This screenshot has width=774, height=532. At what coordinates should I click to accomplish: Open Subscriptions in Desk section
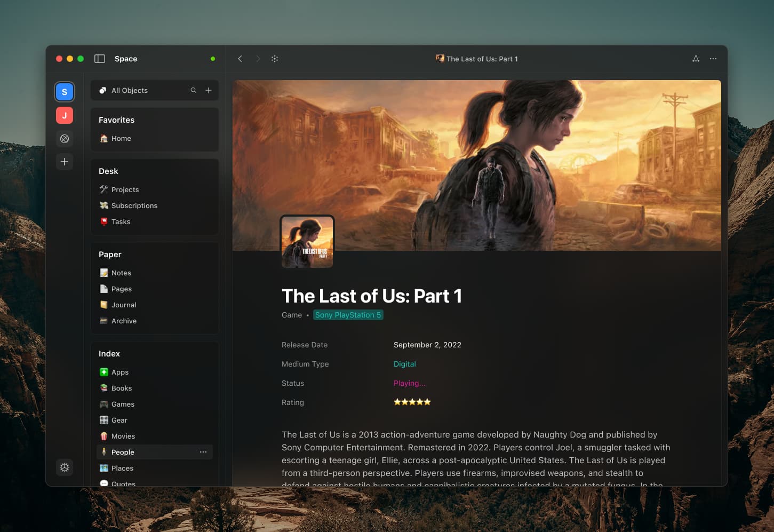coord(155,205)
